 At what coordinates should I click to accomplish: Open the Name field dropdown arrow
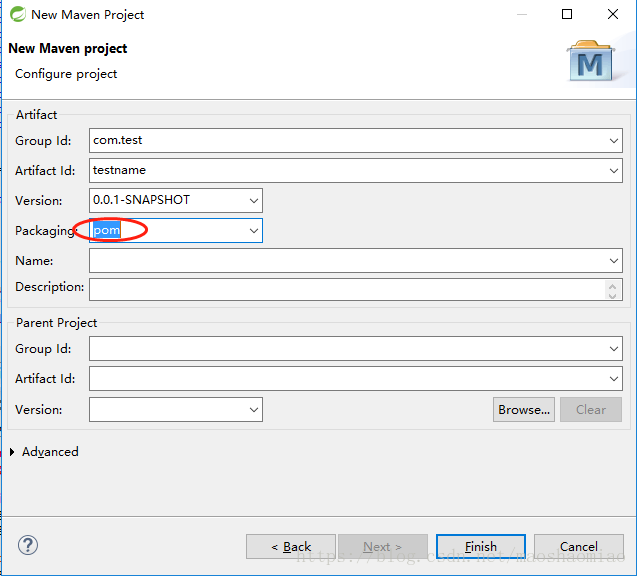click(613, 261)
